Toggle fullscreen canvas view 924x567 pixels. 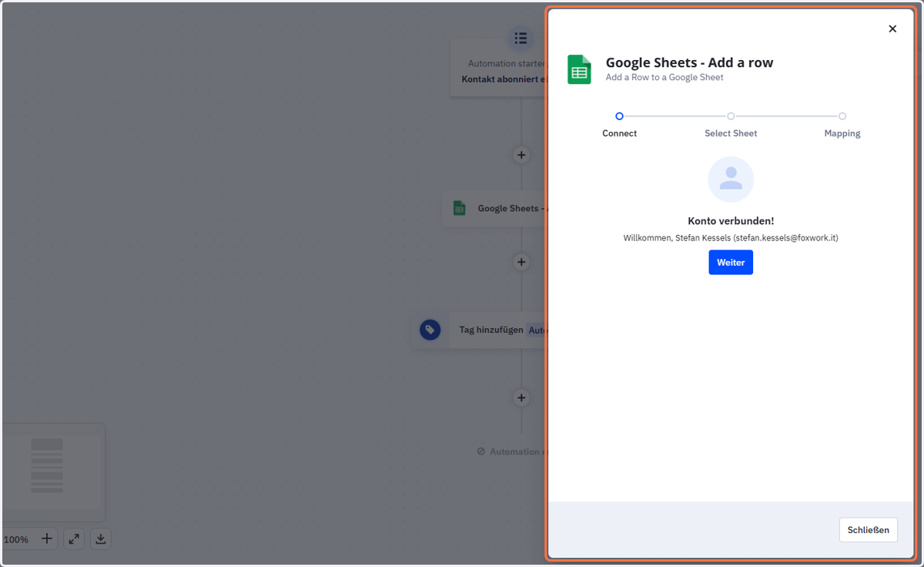[74, 538]
